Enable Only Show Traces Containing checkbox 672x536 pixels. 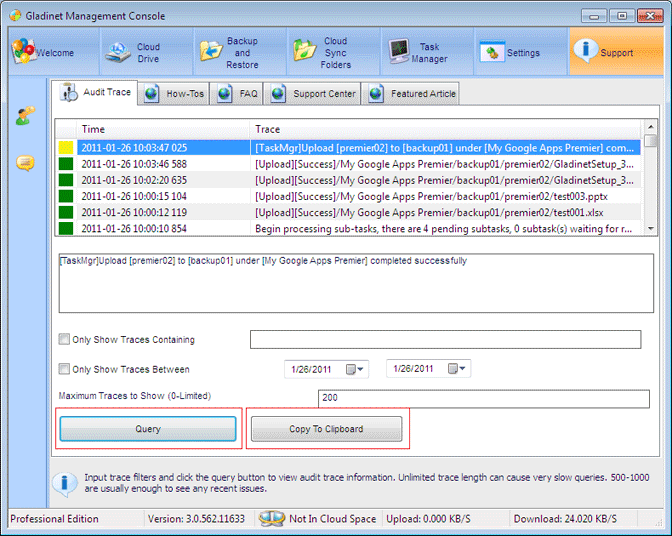click(64, 339)
